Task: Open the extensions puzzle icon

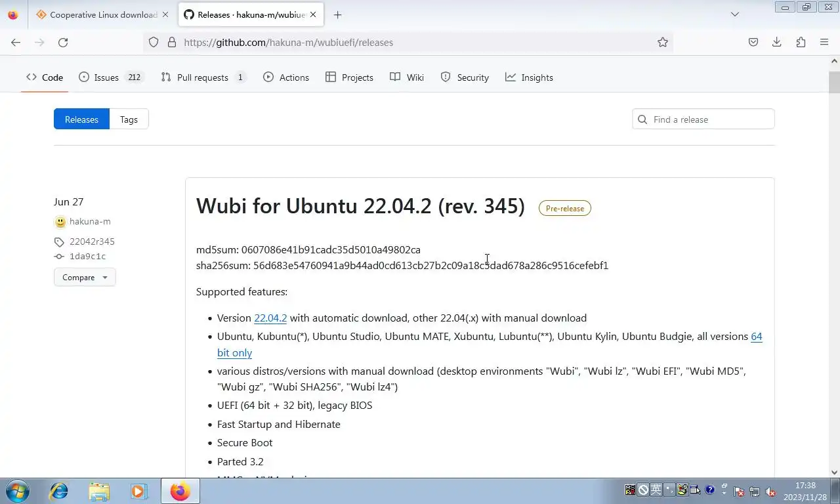Action: (801, 42)
